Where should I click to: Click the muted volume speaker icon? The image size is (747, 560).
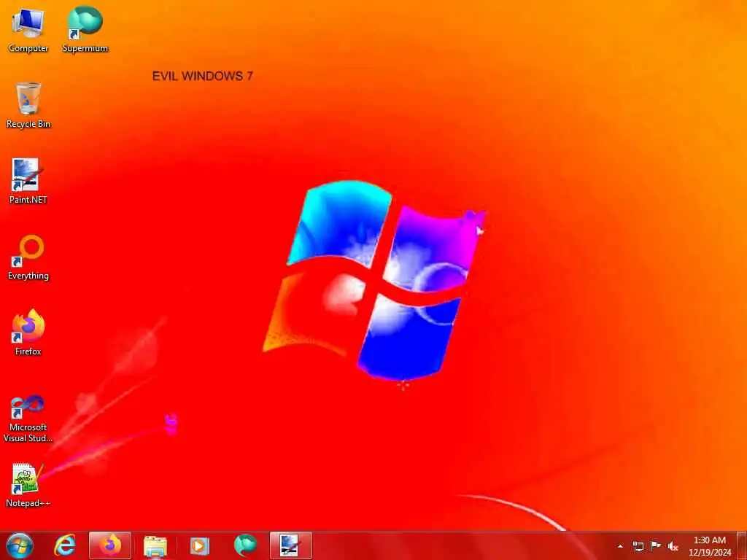[x=673, y=546]
